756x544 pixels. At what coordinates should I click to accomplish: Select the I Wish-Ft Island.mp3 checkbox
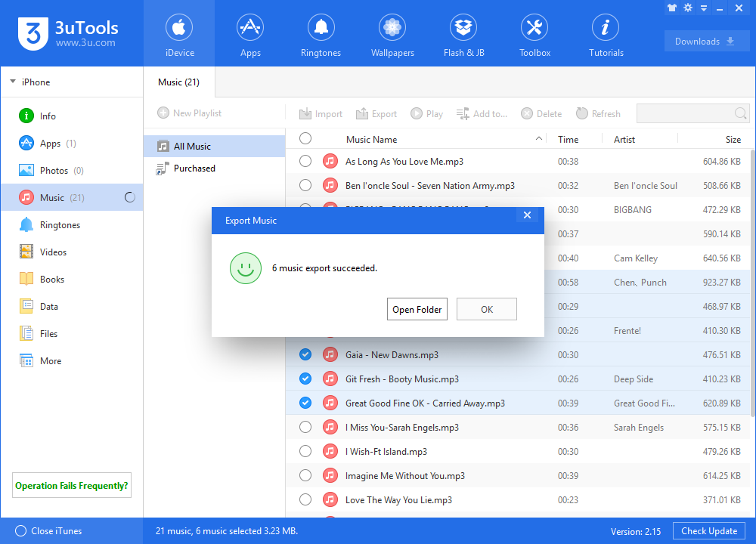click(305, 451)
